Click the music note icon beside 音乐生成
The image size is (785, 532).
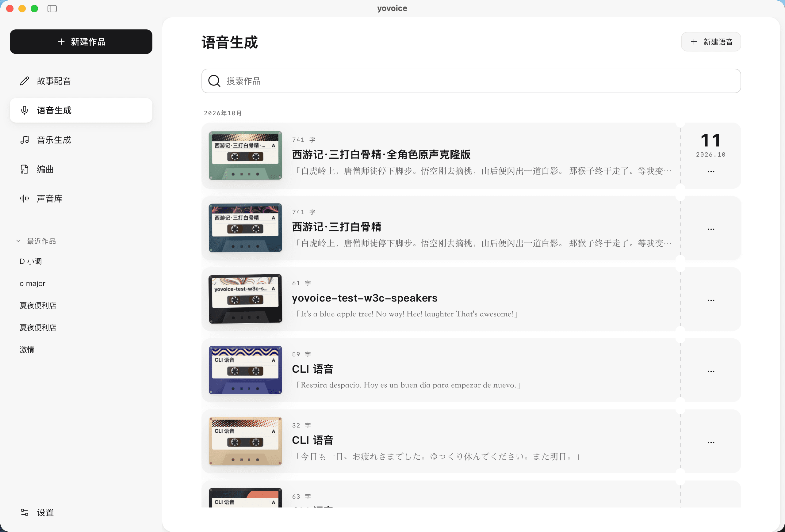[25, 140]
